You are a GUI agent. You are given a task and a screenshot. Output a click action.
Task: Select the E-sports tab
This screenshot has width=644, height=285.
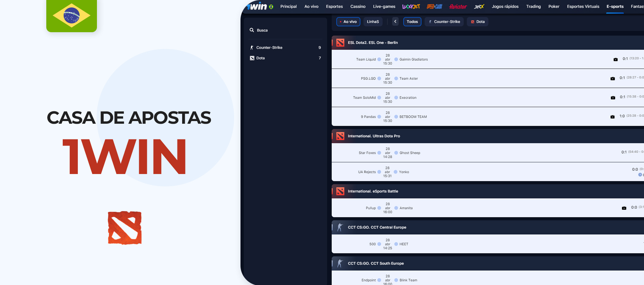click(615, 6)
